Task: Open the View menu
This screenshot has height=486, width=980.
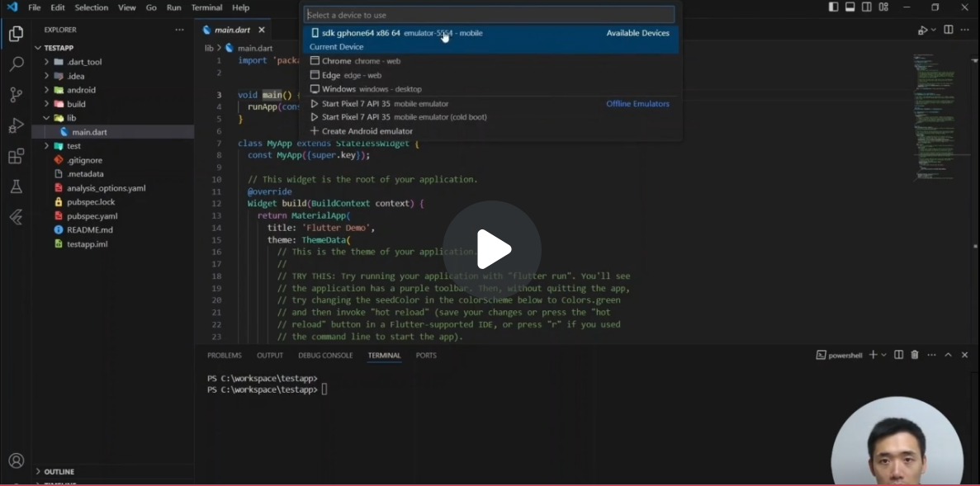Action: click(x=127, y=7)
